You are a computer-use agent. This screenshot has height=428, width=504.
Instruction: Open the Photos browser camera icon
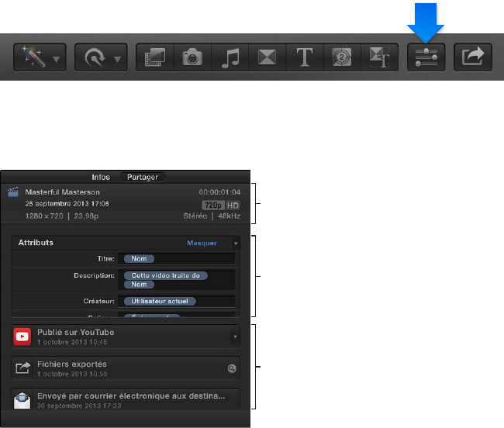[192, 57]
